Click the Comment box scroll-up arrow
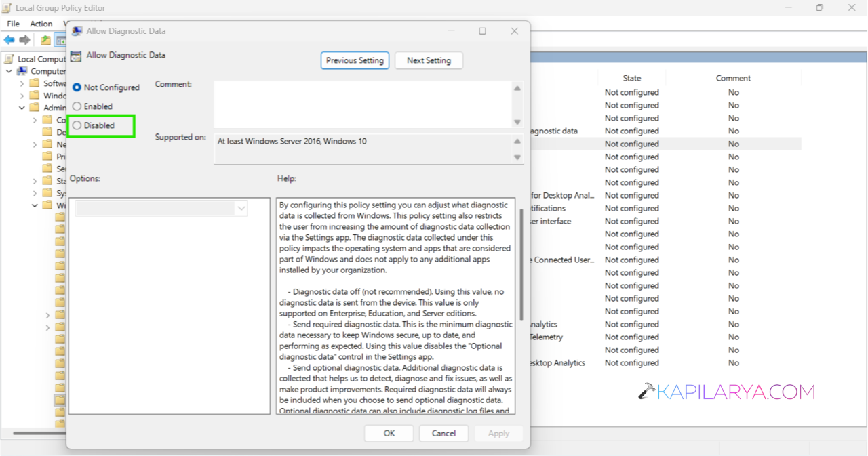Viewport: 868px width, 456px height. point(517,88)
